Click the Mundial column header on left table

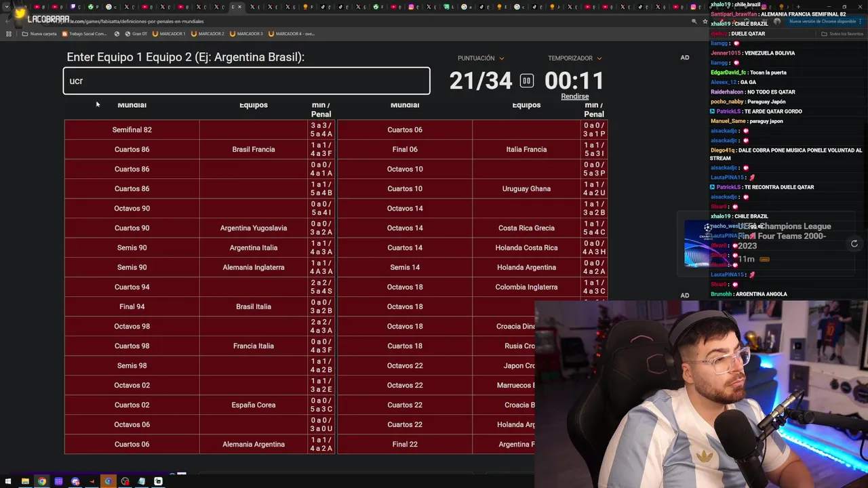132,105
